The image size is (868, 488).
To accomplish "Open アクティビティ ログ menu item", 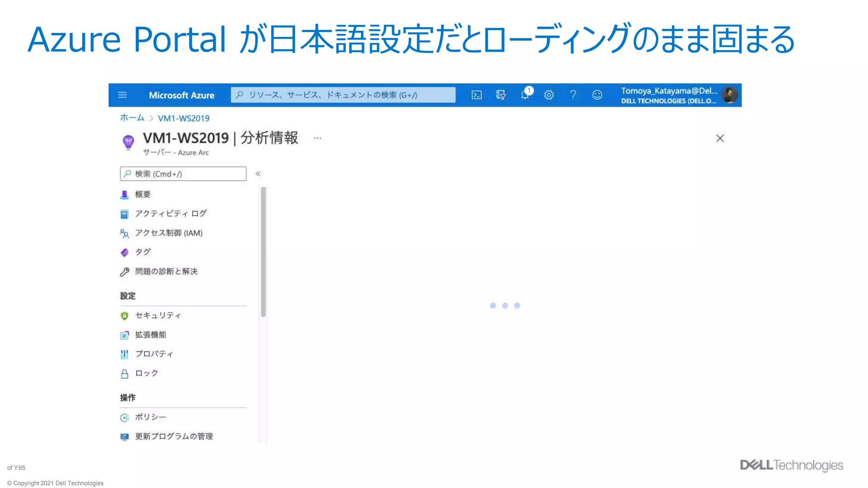I will click(171, 213).
